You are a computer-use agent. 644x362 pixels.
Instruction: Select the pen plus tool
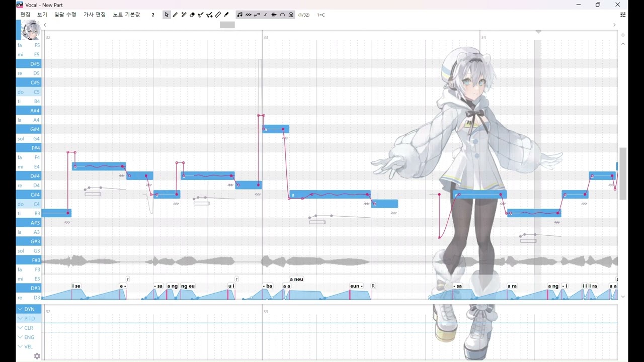pyautogui.click(x=184, y=15)
